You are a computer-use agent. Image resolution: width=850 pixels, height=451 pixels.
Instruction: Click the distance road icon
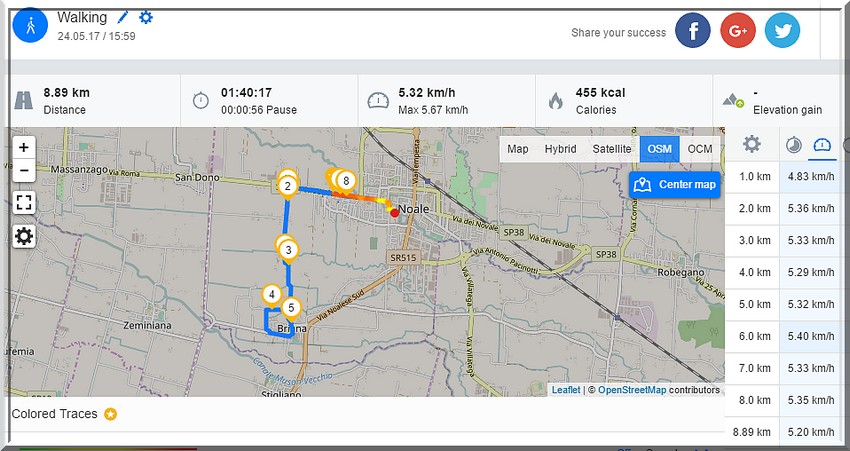click(x=23, y=100)
